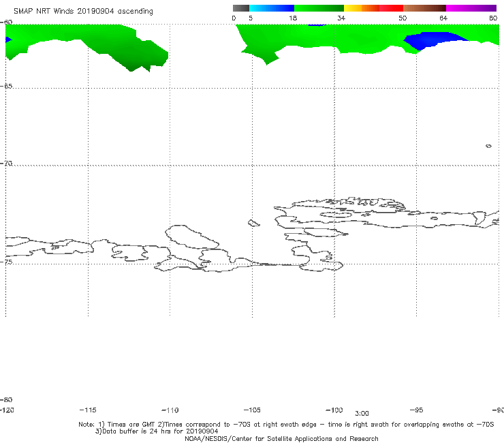Click the color bar label '5'
504x443 pixels.
coord(251,18)
